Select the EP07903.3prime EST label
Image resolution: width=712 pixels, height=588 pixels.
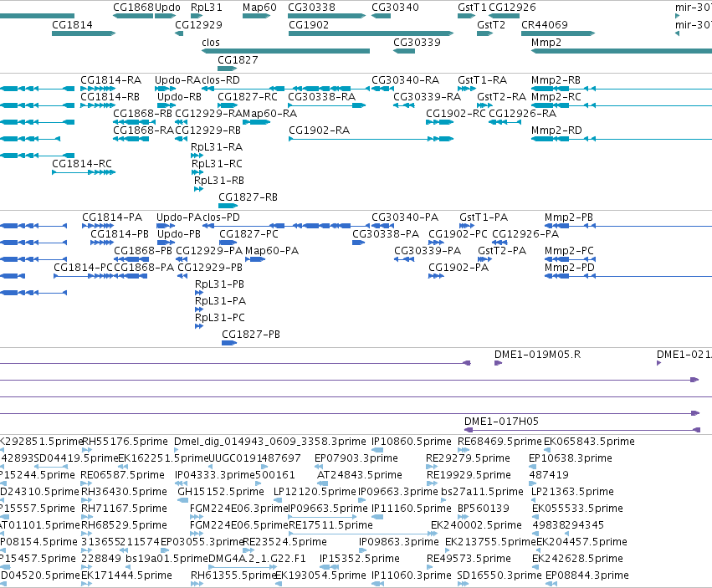pyautogui.click(x=356, y=458)
